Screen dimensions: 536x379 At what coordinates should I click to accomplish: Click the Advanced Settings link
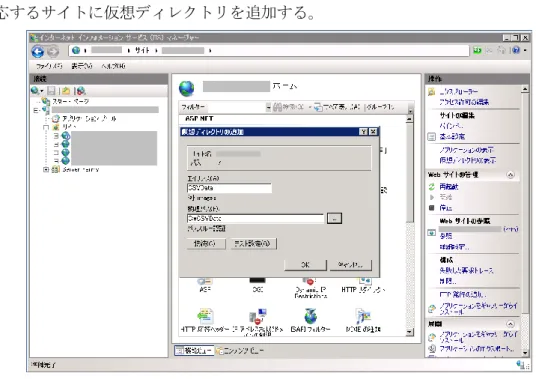(x=454, y=246)
